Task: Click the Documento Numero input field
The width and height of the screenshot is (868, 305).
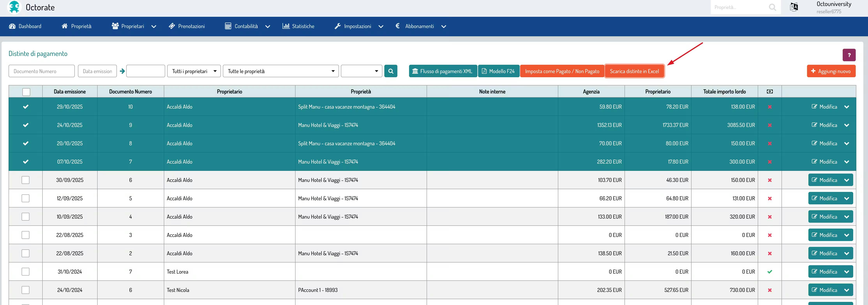Action: pos(41,71)
